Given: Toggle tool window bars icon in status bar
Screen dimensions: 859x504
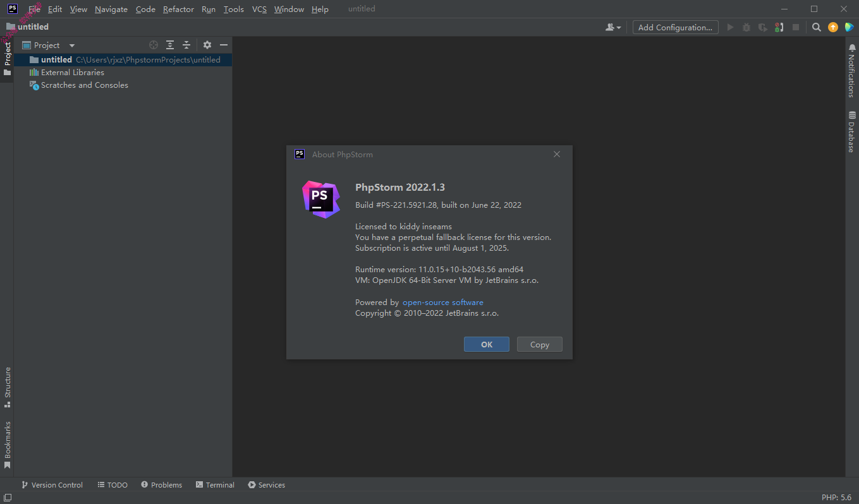Looking at the screenshot, I should tap(7, 498).
